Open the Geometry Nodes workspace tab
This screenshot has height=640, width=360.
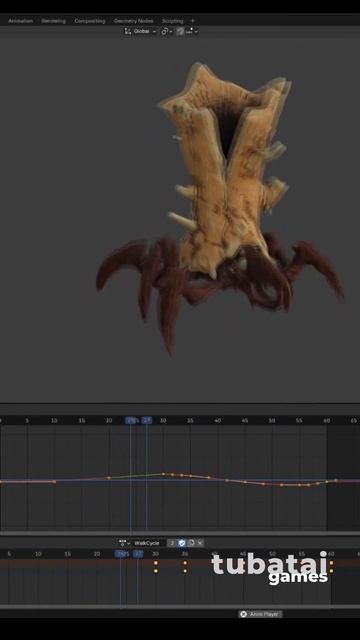click(x=133, y=21)
